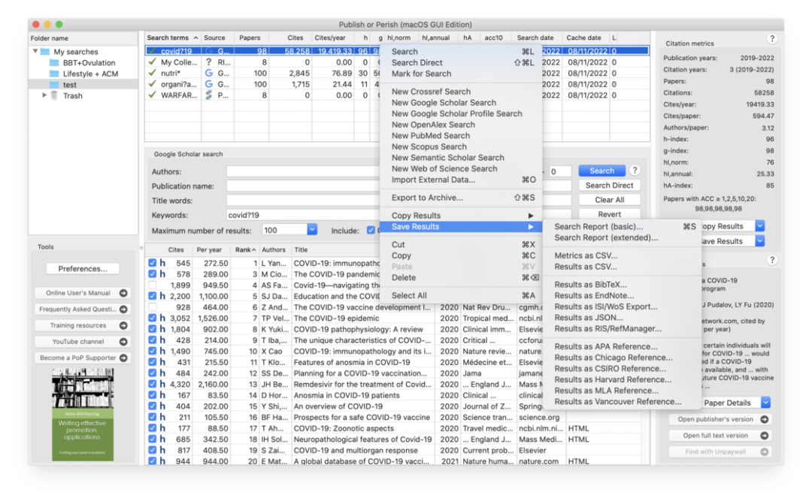Click the Authors input field
812x504 pixels.
pos(301,172)
